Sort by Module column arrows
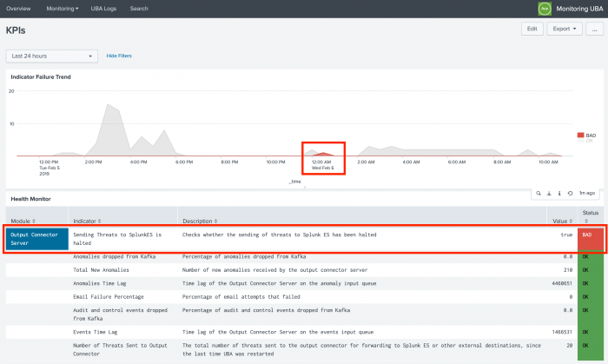The height and width of the screenshot is (364, 608). click(34, 221)
